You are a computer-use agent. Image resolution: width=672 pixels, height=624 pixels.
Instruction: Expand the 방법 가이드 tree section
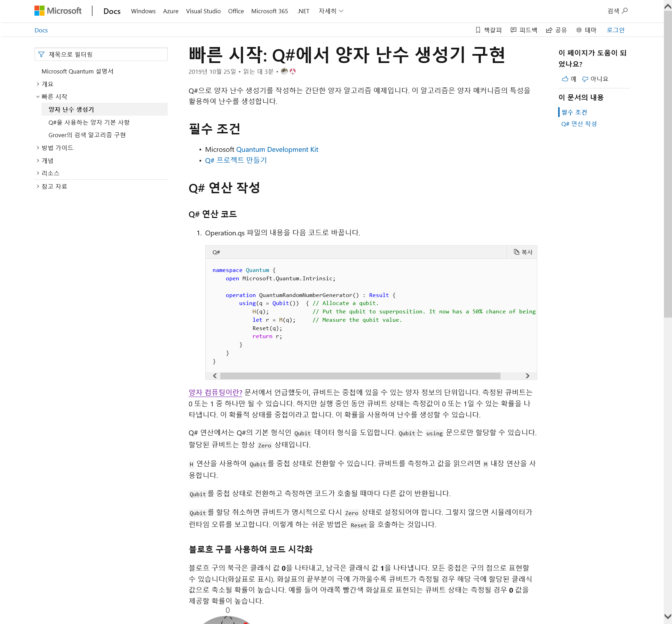coord(38,148)
